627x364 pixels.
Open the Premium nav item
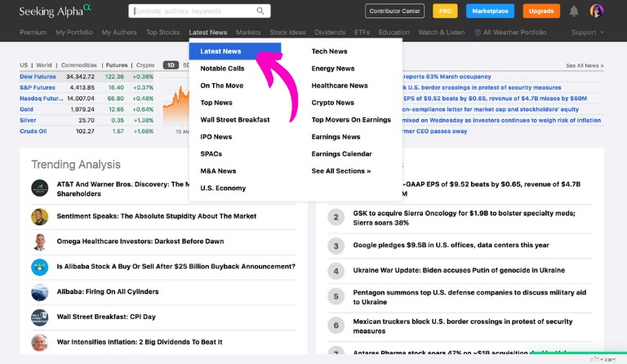(x=33, y=33)
